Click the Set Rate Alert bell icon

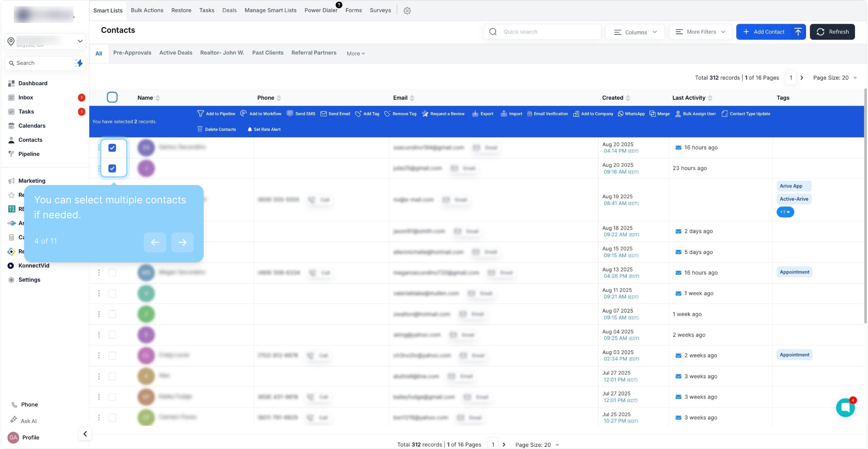click(x=250, y=129)
